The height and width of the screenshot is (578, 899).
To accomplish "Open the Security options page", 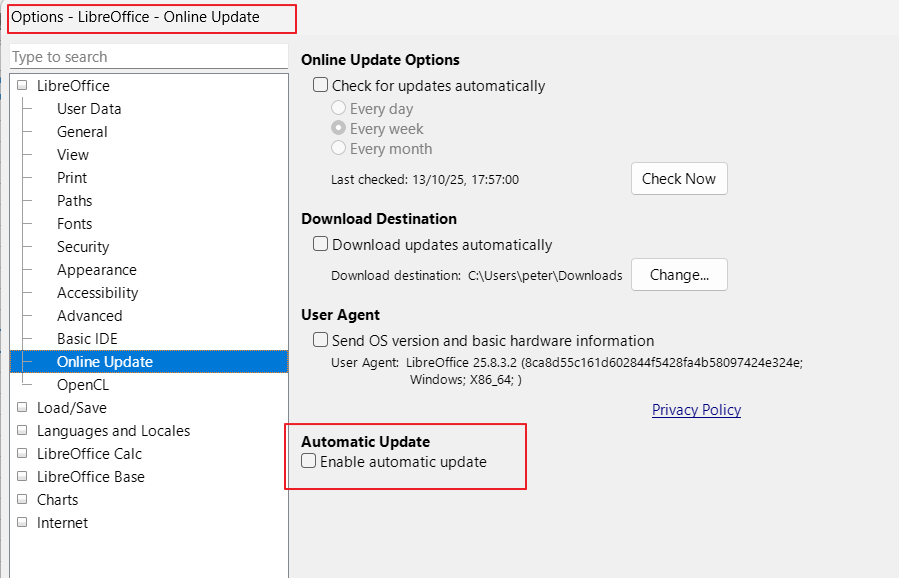I will pyautogui.click(x=83, y=247).
